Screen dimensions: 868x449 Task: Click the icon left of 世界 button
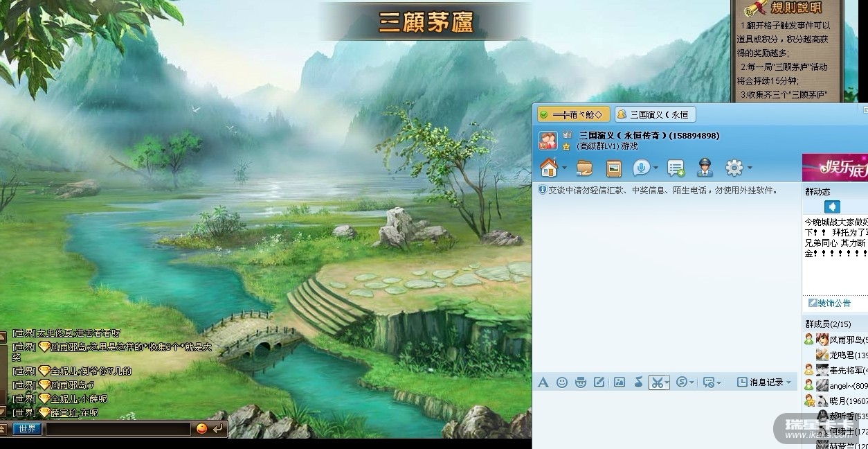[3, 429]
